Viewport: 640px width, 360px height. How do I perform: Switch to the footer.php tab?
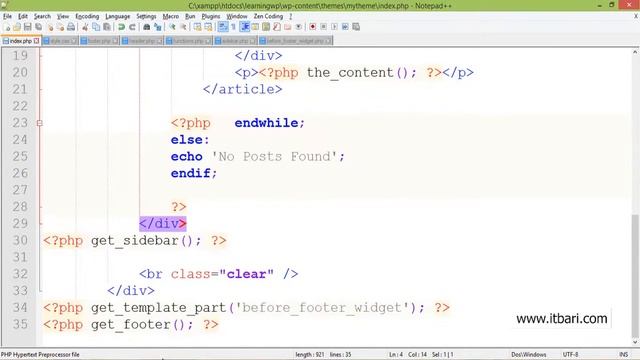99,41
